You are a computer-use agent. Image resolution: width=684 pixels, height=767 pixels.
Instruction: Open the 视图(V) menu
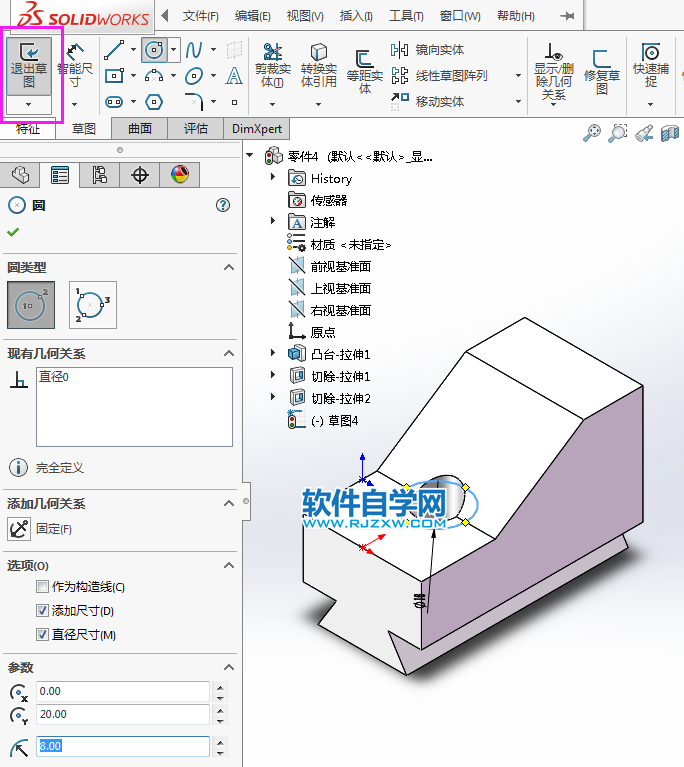305,16
